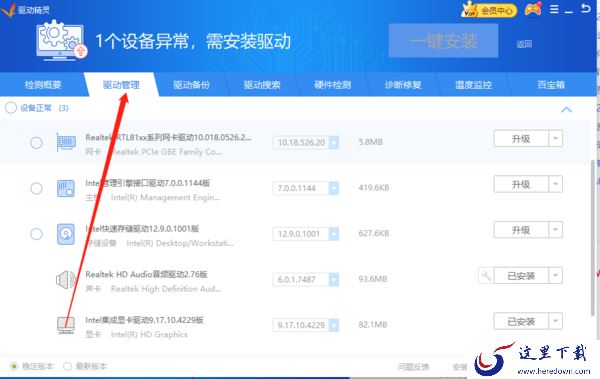Screen dimensions: 600x379
Task: Click the 419.6KB size value
Action: coord(374,188)
